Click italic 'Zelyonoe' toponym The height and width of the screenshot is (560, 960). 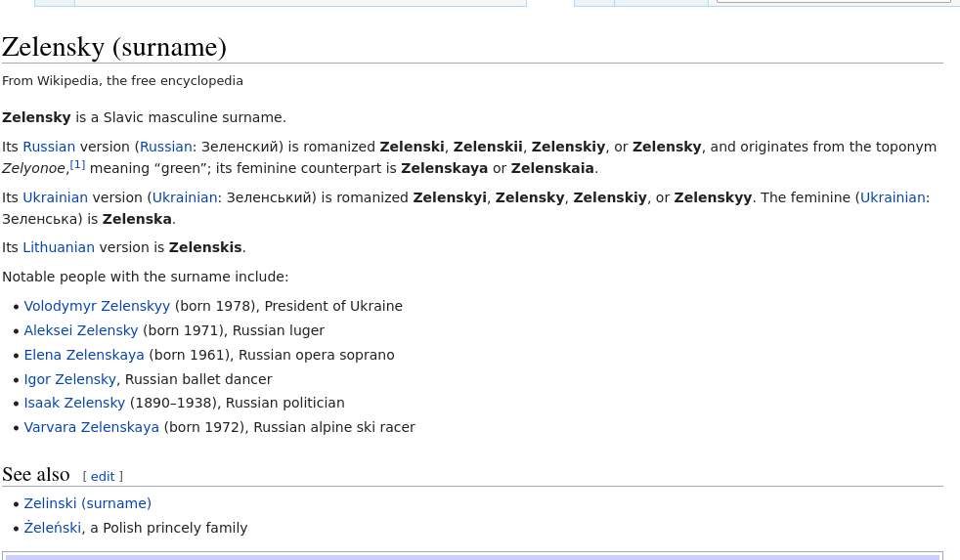click(x=33, y=168)
